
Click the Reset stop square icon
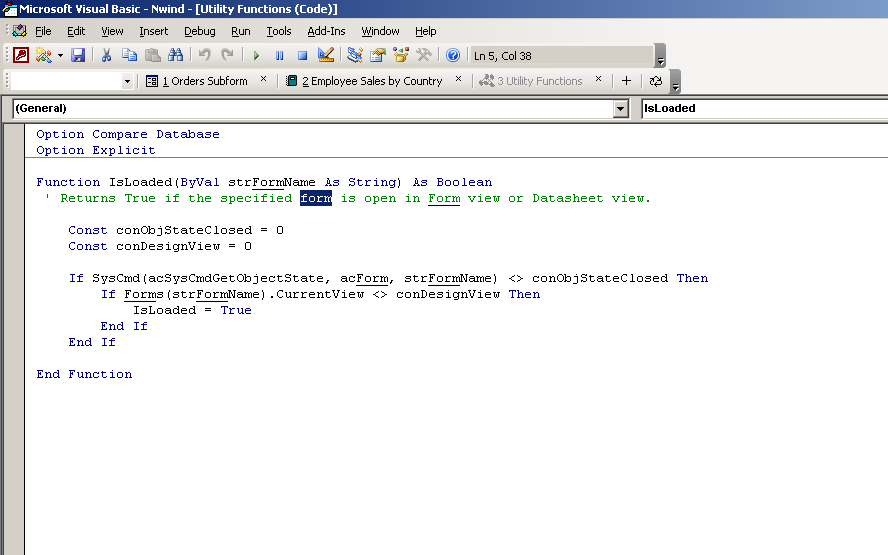(x=302, y=56)
